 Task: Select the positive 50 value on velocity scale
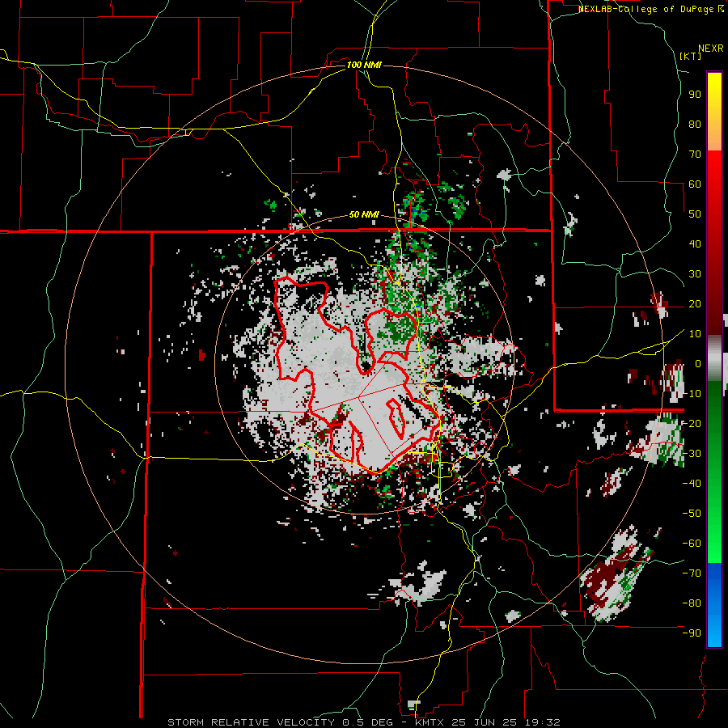point(695,214)
